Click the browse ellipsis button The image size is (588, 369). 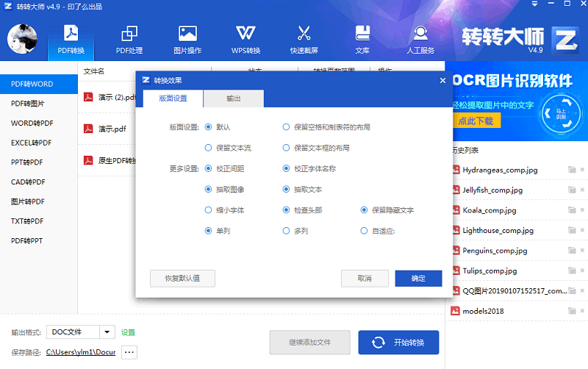pyautogui.click(x=129, y=352)
